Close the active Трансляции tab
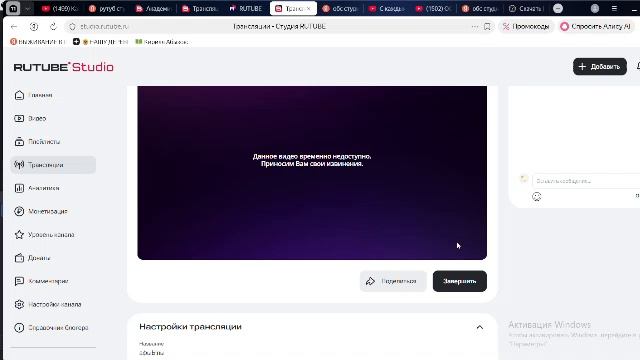The width and height of the screenshot is (640, 360). point(309,8)
